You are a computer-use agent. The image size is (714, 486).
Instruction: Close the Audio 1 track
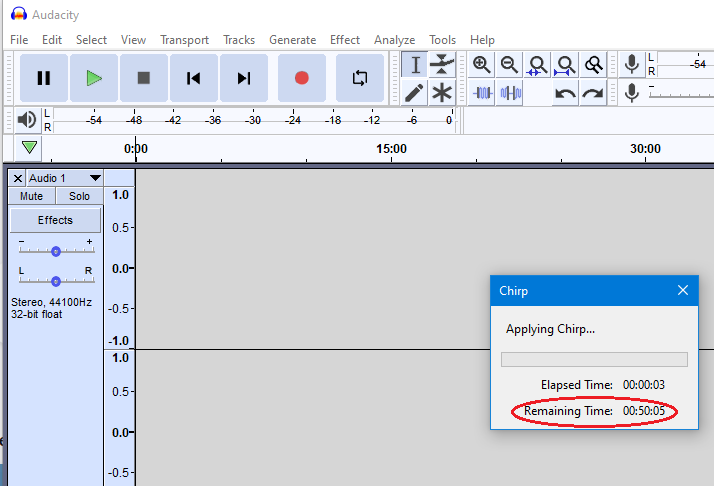click(18, 178)
